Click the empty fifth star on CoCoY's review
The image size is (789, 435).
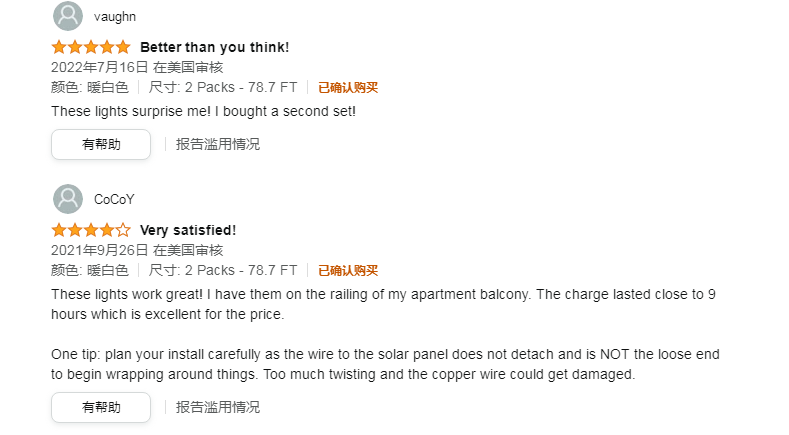point(123,230)
